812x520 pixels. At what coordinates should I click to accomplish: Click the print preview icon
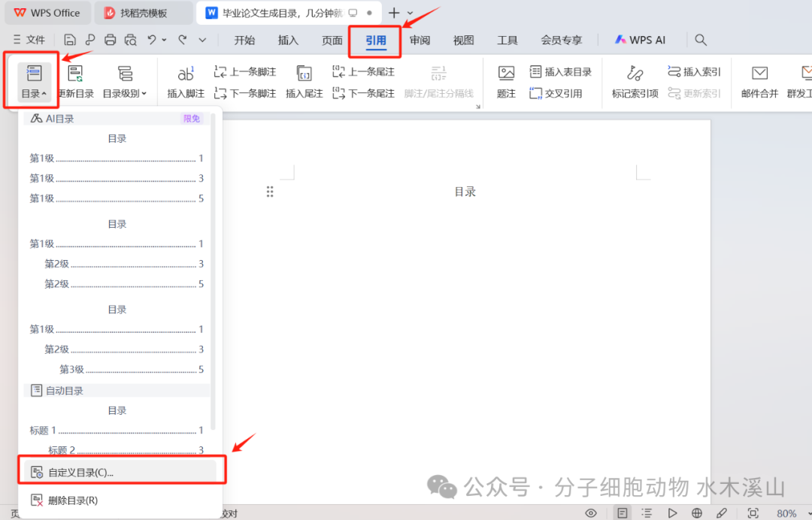tap(131, 40)
